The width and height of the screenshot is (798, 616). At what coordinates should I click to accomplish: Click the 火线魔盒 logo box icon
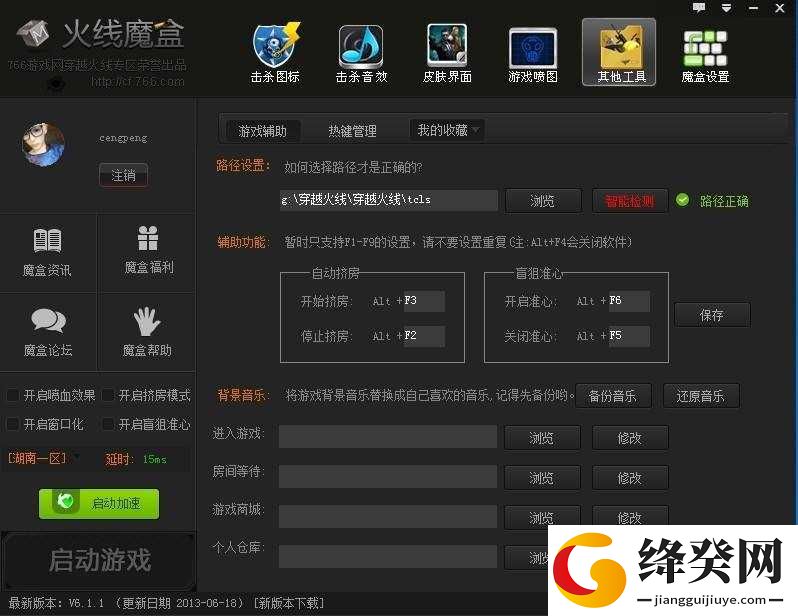pyautogui.click(x=34, y=33)
